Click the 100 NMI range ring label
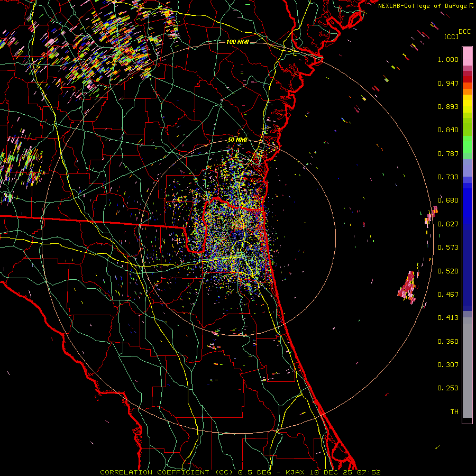The image size is (476, 476). pos(237,42)
